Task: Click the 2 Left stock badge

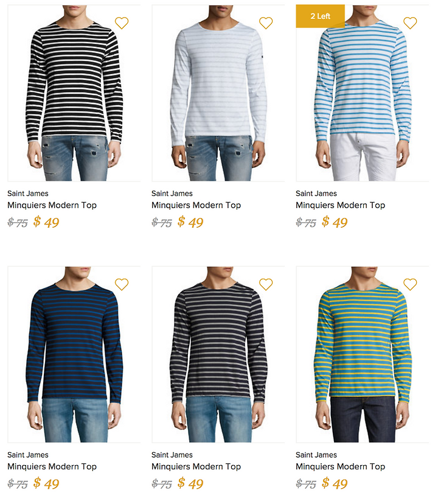Action: (x=321, y=16)
